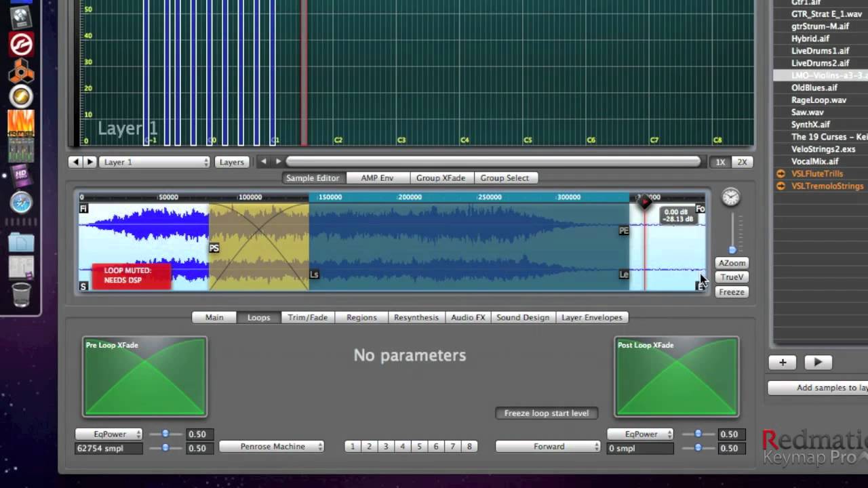Viewport: 868px width, 488px height.
Task: Click Add samples to layer button
Action: tap(818, 388)
